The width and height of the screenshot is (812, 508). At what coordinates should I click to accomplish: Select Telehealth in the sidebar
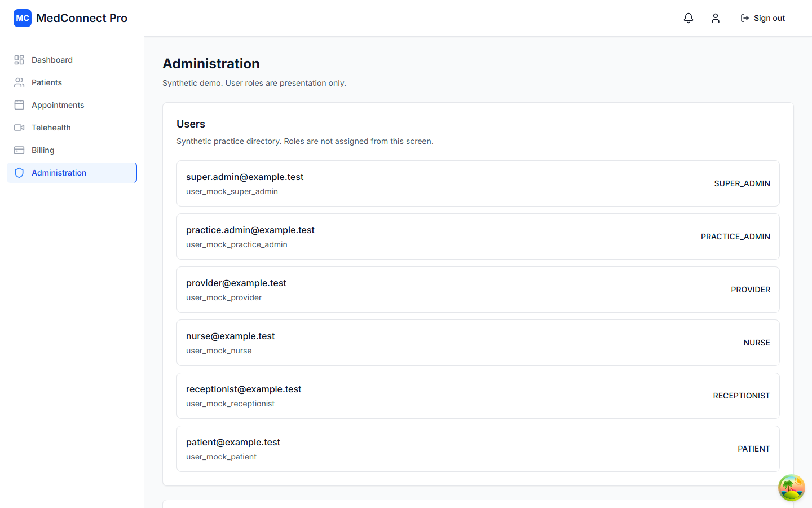pos(72,128)
